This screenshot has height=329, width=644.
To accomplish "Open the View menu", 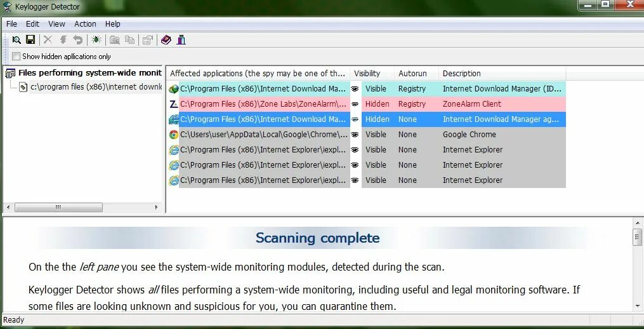I will tap(56, 24).
